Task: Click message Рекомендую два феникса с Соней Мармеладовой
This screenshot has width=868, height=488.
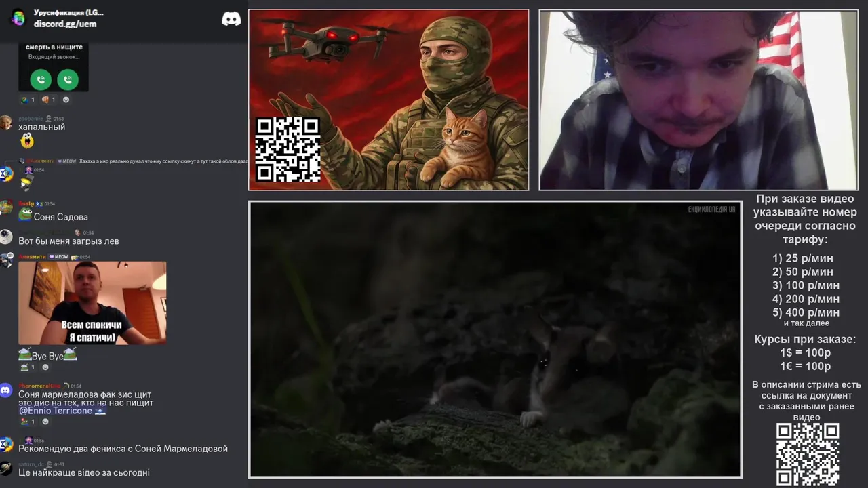Action: pos(123,449)
